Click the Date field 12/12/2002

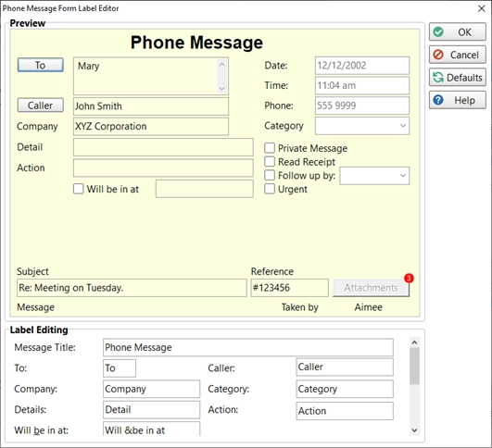362,66
